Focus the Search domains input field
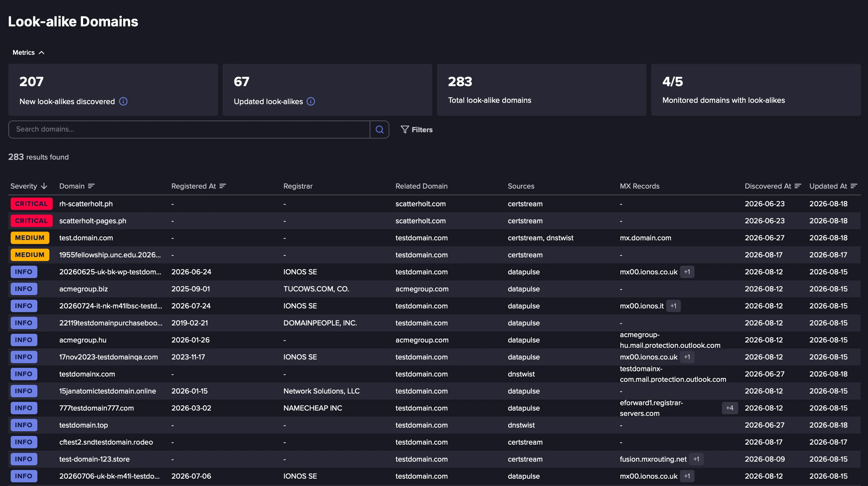 click(x=189, y=130)
